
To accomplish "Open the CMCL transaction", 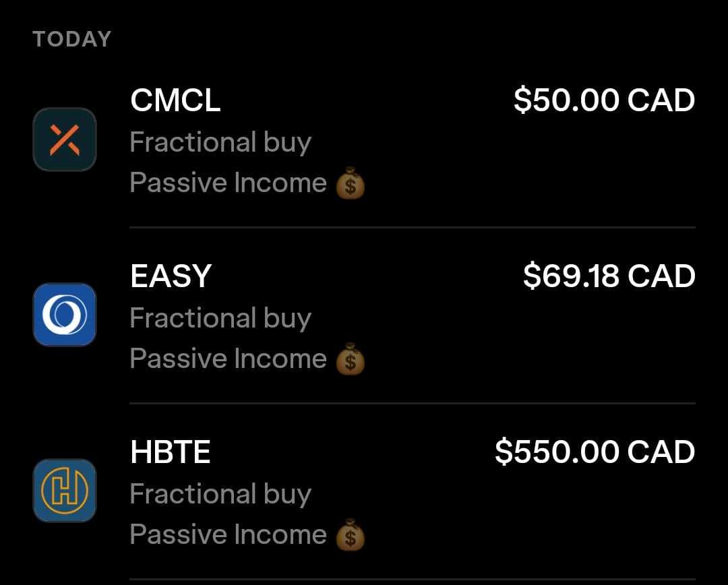I will [x=364, y=140].
